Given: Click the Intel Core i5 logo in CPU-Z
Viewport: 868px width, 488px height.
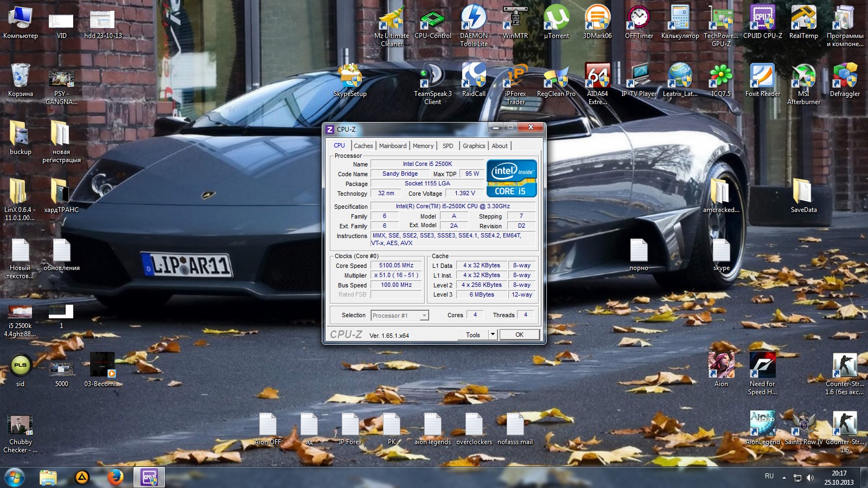Looking at the screenshot, I should coord(512,178).
